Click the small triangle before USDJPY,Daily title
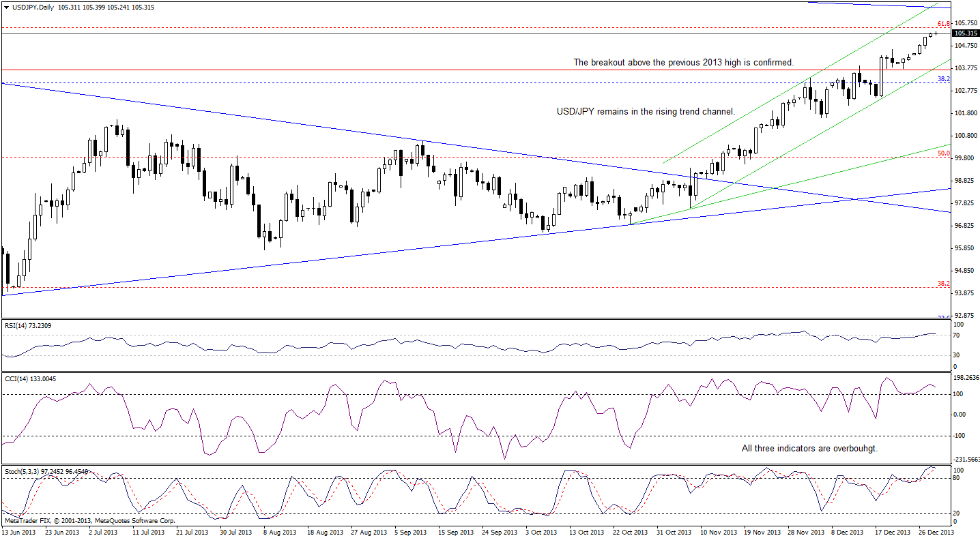980x538 pixels. (6, 7)
